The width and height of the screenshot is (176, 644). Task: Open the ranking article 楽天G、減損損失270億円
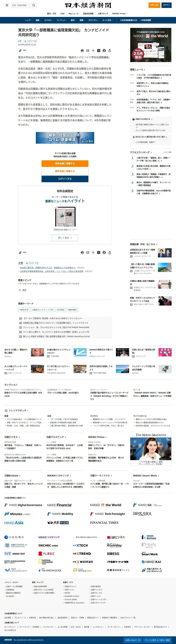[153, 184]
